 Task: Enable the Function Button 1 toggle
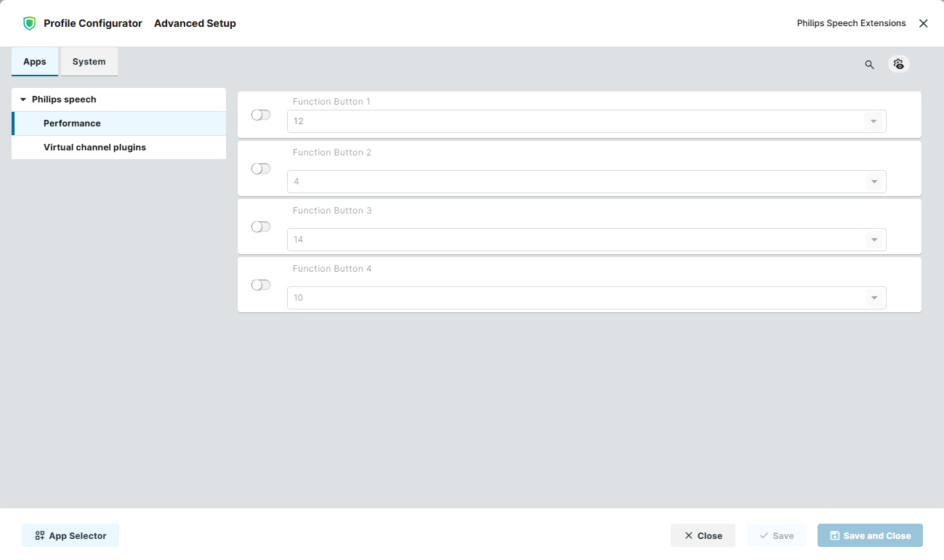pyautogui.click(x=261, y=115)
